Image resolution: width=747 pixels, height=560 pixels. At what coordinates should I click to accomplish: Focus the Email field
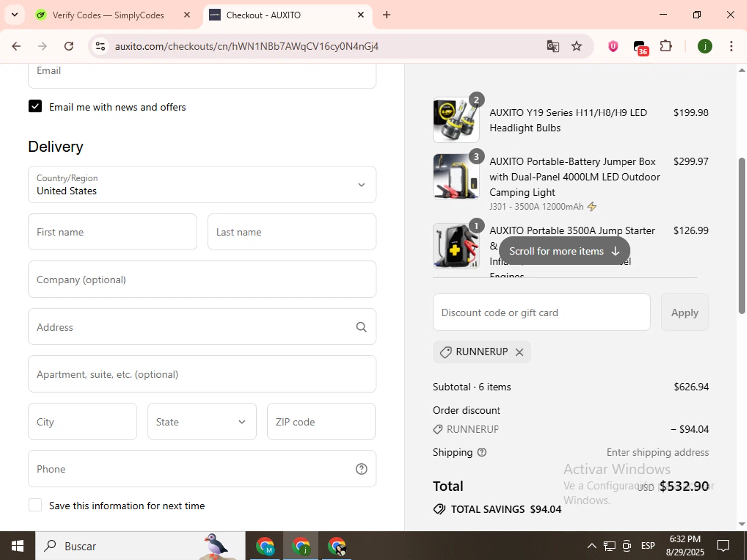click(202, 75)
